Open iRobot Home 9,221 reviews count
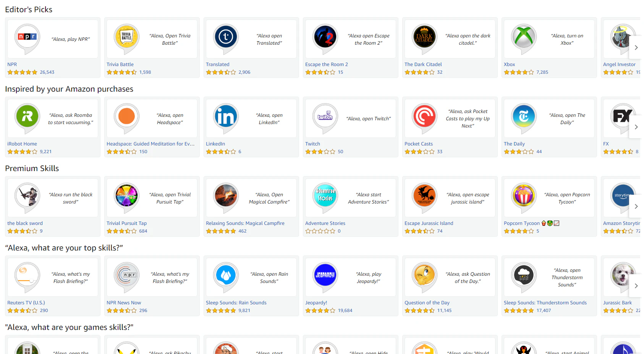644x354 pixels. click(x=45, y=152)
